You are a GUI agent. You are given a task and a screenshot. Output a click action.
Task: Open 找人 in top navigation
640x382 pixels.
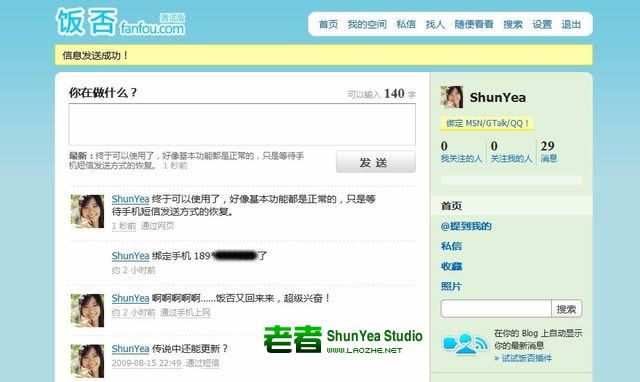[435, 24]
